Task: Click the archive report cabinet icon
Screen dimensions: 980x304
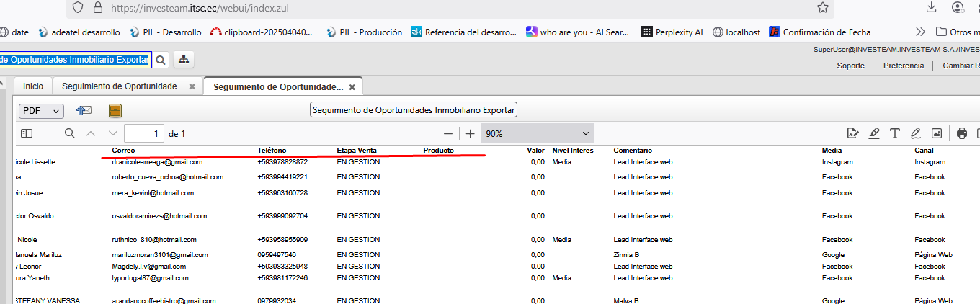Action: coord(115,111)
